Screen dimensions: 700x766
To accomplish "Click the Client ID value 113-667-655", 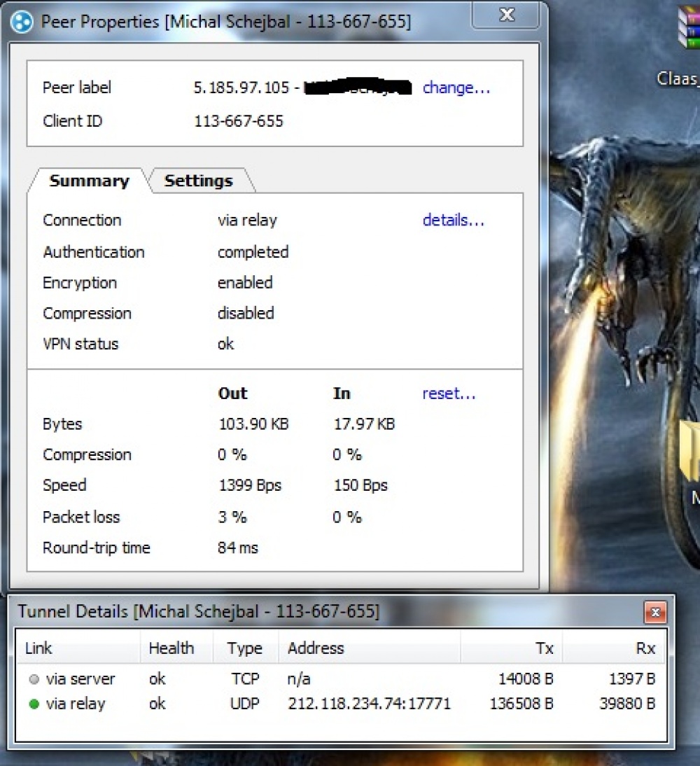I will [x=239, y=121].
